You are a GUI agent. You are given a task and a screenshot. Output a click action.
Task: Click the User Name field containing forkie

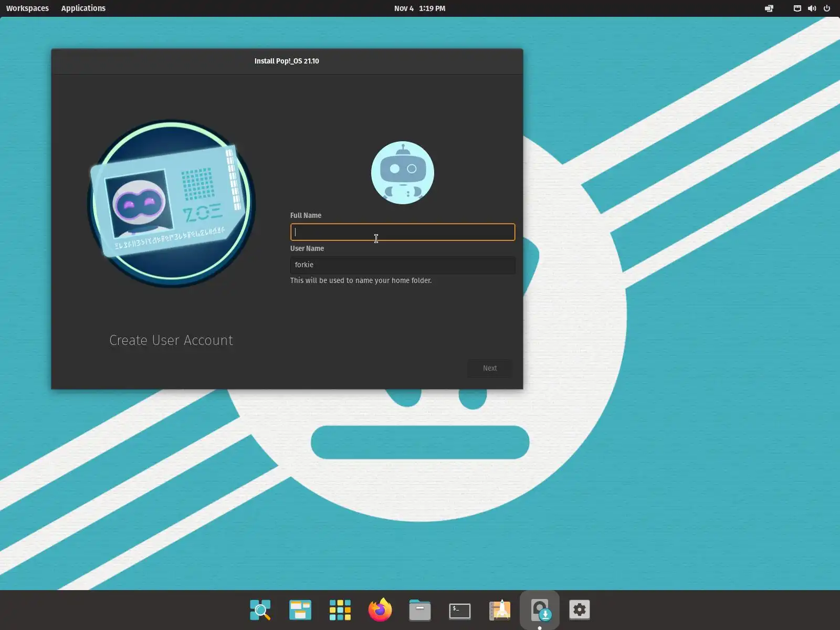403,265
